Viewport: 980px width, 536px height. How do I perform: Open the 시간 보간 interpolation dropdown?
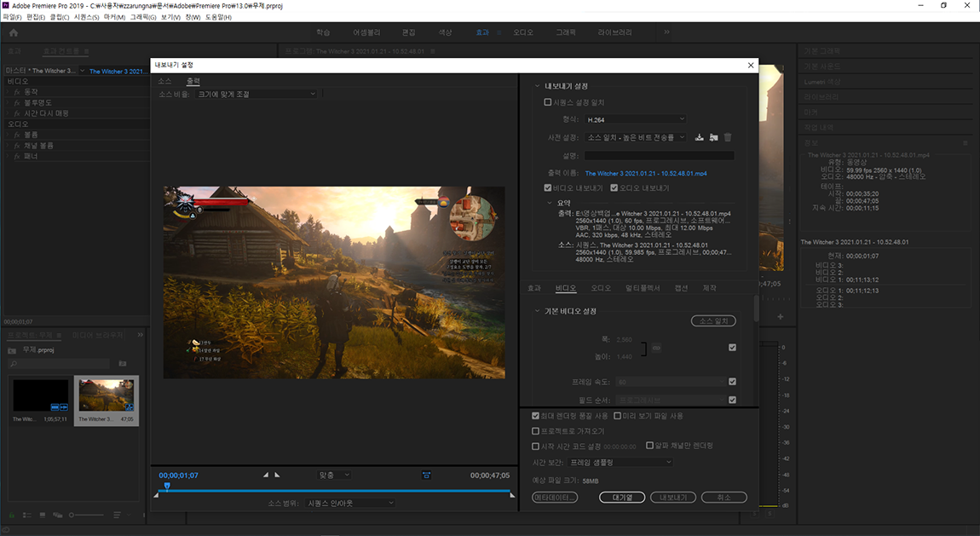[x=620, y=462]
